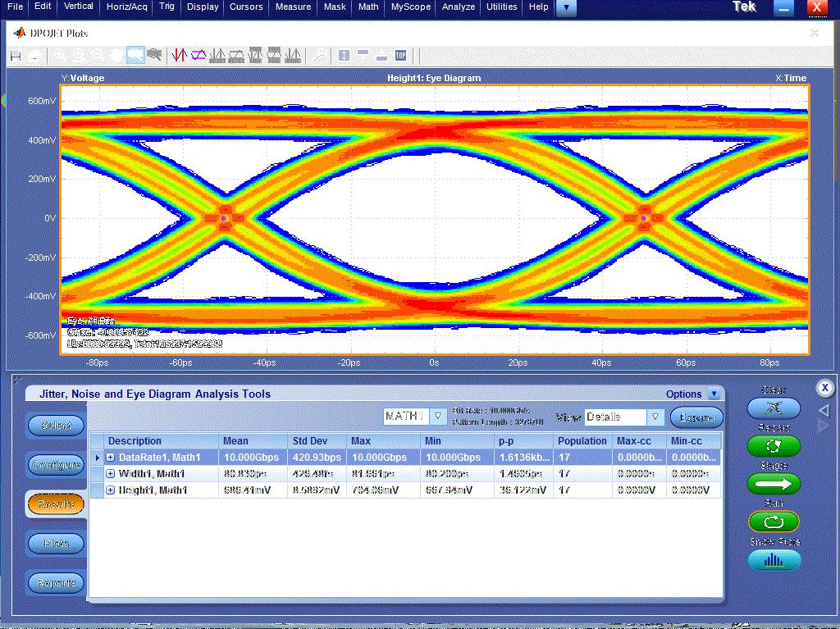The image size is (840, 629).
Task: Click the Single acquisition arrow button
Action: coord(774,484)
